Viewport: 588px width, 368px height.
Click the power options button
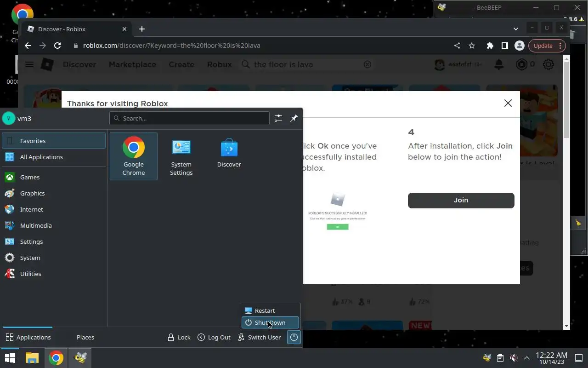(x=294, y=337)
